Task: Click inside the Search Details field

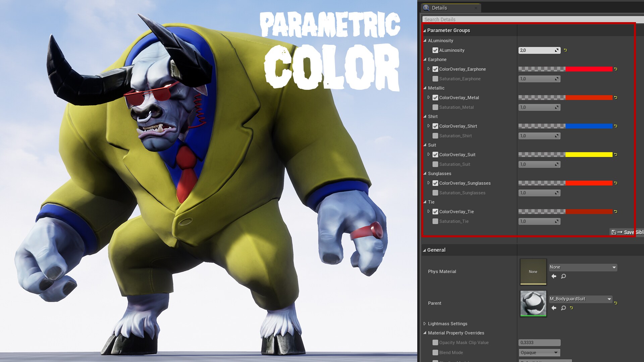Action: click(470, 19)
